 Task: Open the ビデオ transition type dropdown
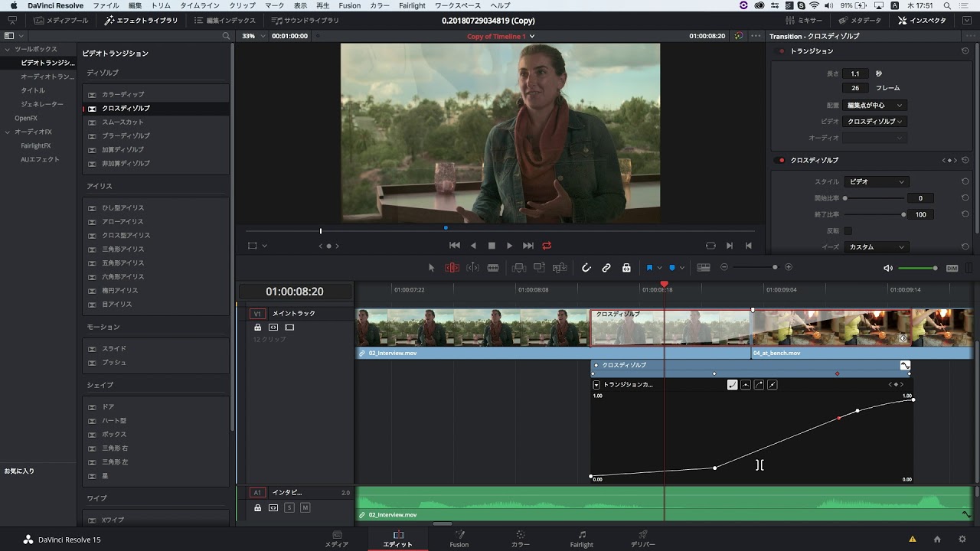[x=875, y=121]
